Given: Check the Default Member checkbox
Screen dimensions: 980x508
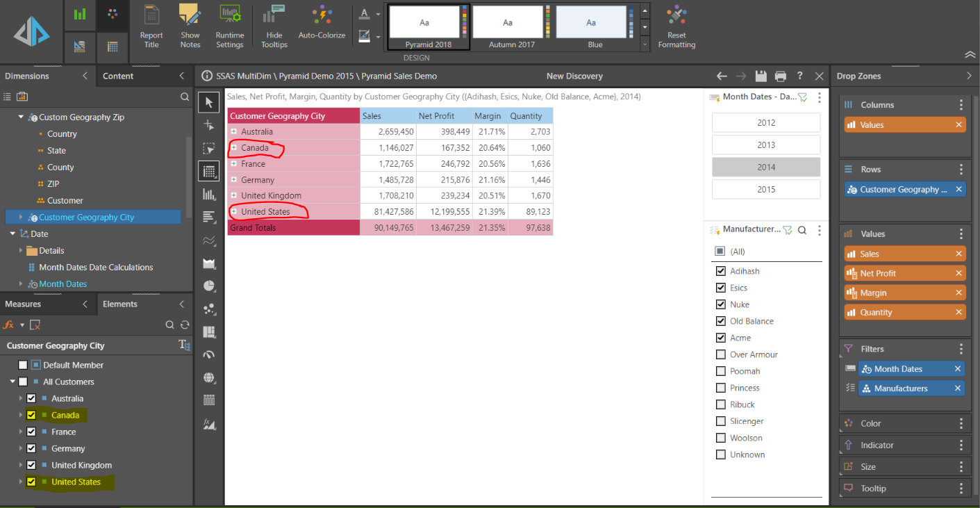Looking at the screenshot, I should coord(23,365).
